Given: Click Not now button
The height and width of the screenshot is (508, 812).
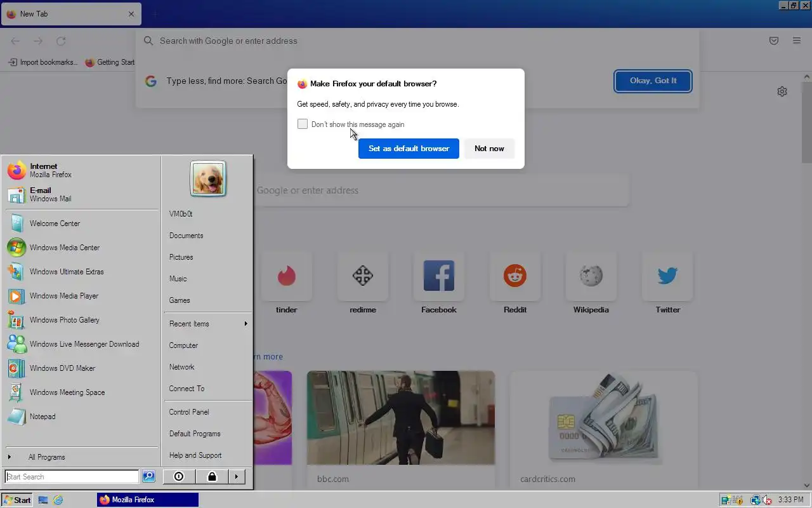Looking at the screenshot, I should (489, 149).
